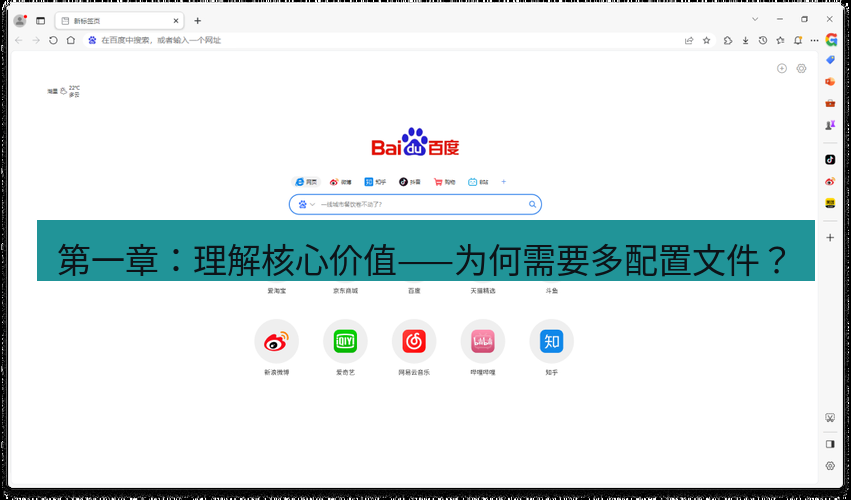Viewport: 851px width, 500px height.
Task: Open the 百度 shortcut label
Action: [x=414, y=290]
